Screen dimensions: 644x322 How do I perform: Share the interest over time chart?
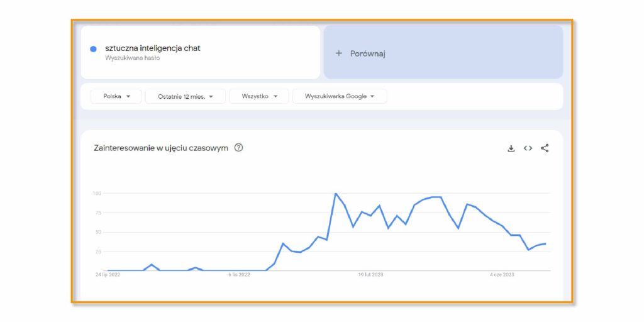[x=545, y=148]
